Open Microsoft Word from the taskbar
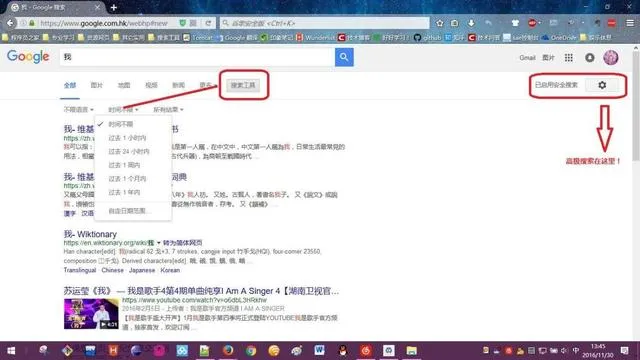 pyautogui.click(x=320, y=351)
